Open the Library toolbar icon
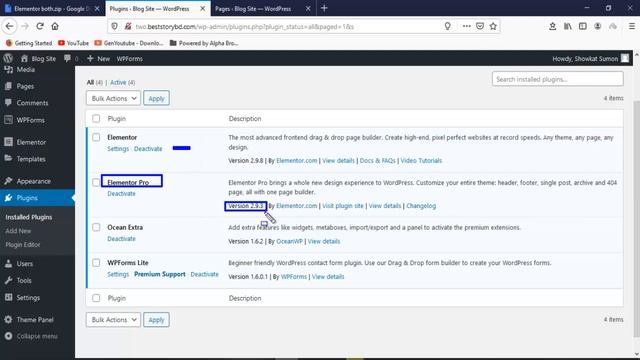Image resolution: width=640 pixels, height=360 pixels. (x=567, y=26)
